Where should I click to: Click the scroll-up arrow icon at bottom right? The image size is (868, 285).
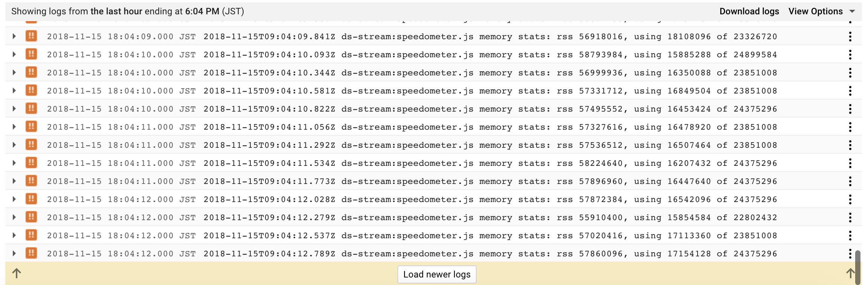coord(851,273)
